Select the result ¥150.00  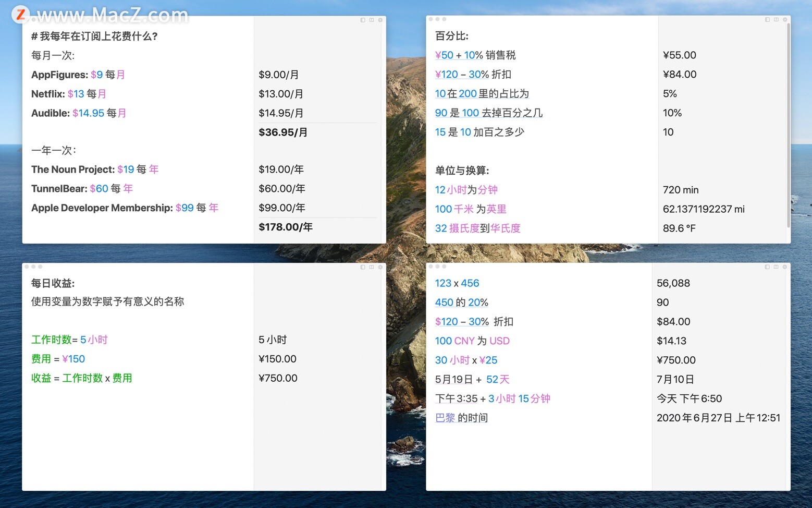tap(277, 359)
